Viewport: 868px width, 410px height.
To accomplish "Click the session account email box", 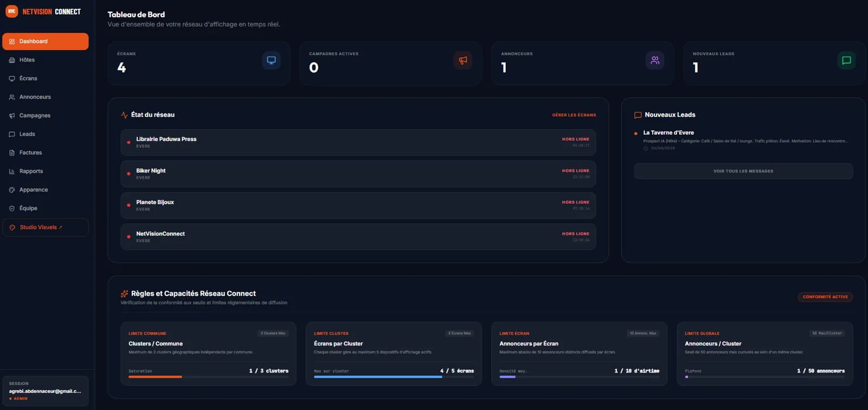I will point(45,391).
